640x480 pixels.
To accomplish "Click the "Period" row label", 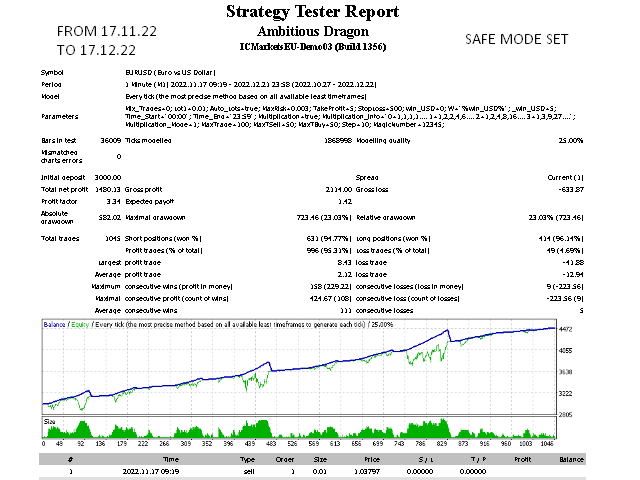I will pyautogui.click(x=51, y=84).
